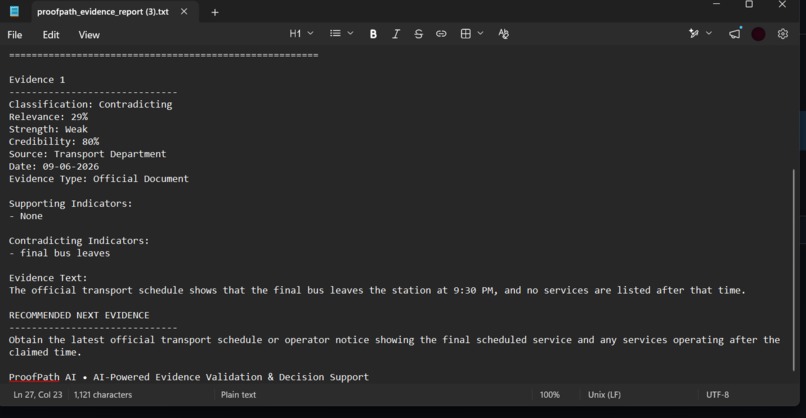806x418 pixels.
Task: Click the underlined ProofPath word
Action: (34, 377)
